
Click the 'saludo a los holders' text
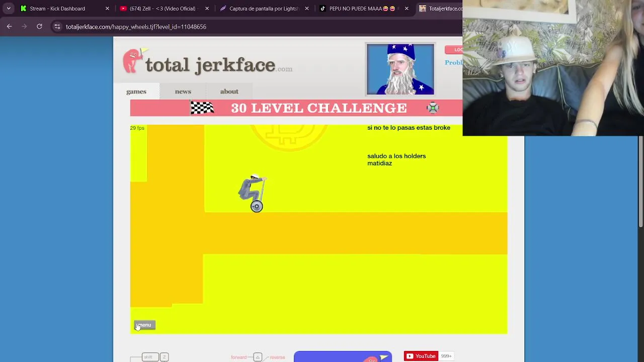click(x=396, y=156)
